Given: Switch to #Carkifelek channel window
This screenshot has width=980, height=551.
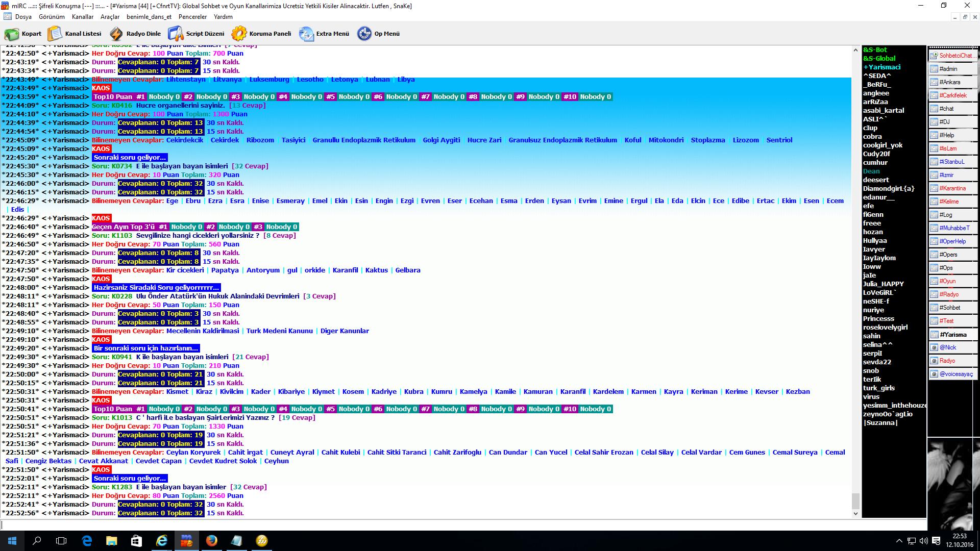Looking at the screenshot, I should (x=953, y=95).
